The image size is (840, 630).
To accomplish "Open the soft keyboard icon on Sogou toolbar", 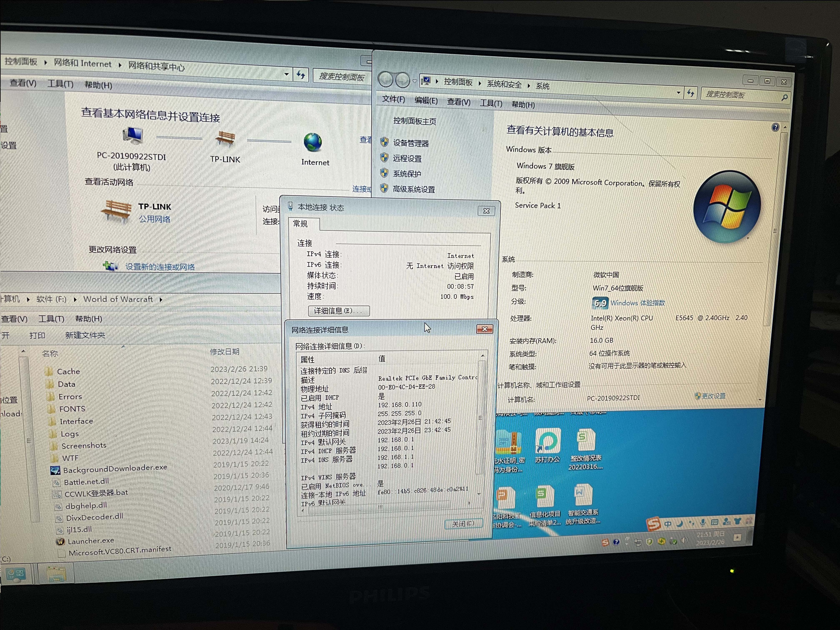I will point(715,523).
